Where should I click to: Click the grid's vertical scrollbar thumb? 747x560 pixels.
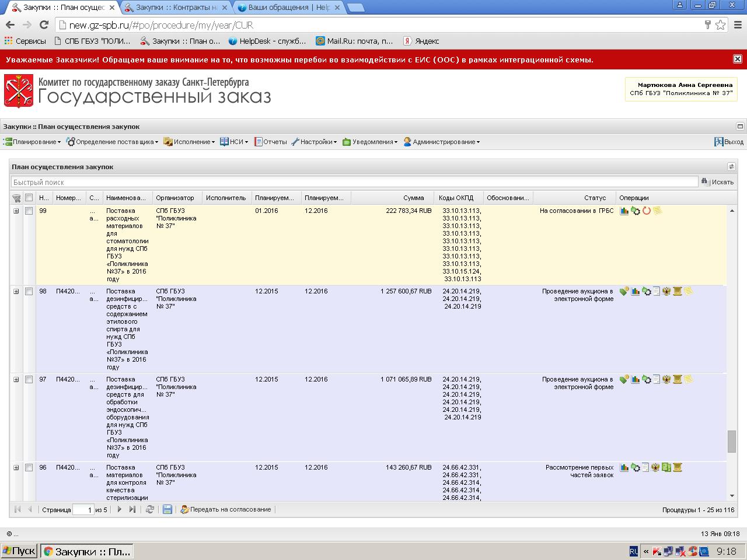[x=731, y=442]
